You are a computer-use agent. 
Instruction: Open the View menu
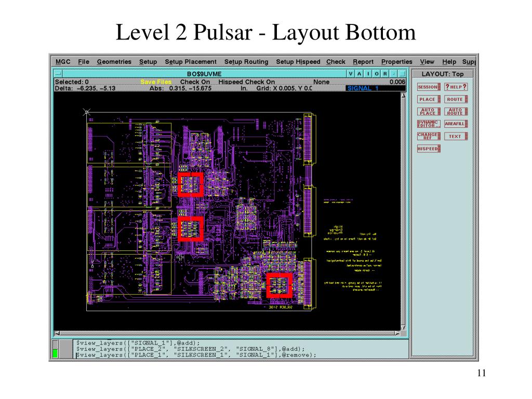point(427,62)
